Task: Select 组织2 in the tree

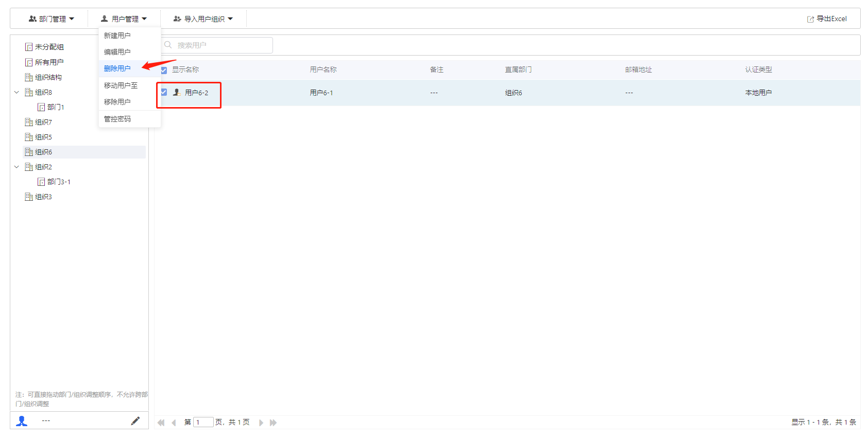Action: tap(43, 167)
